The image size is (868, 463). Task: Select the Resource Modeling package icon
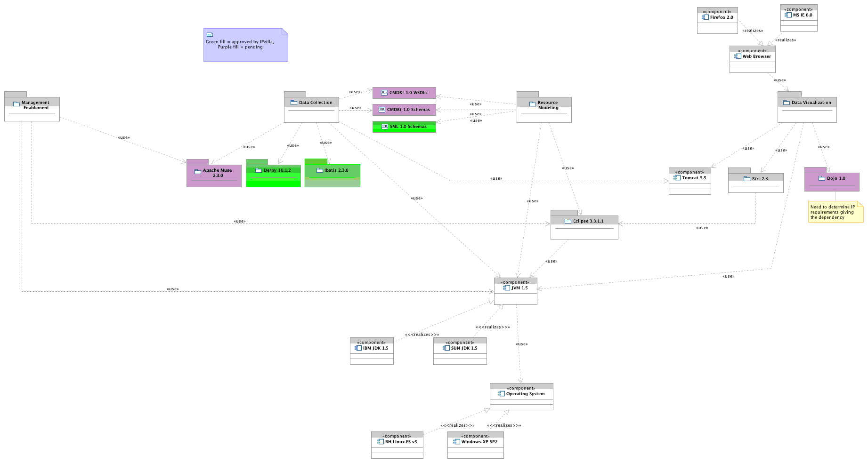533,104
